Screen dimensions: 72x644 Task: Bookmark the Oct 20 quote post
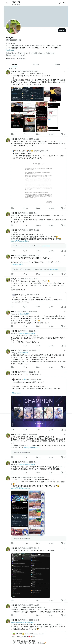(x=62, y=208)
